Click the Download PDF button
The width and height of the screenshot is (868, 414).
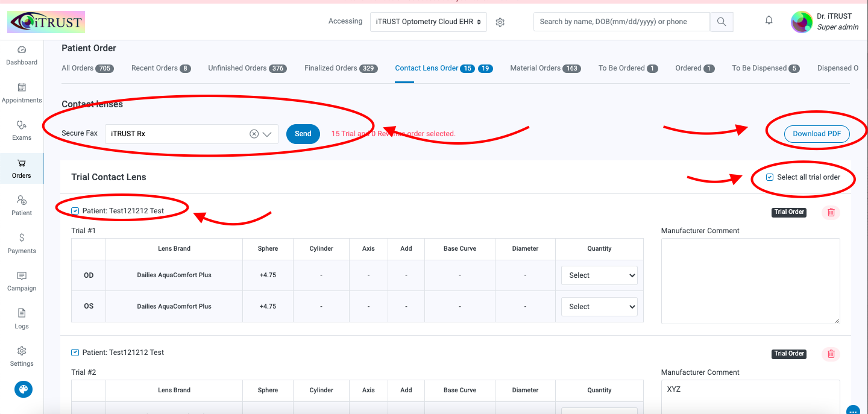[x=817, y=134]
